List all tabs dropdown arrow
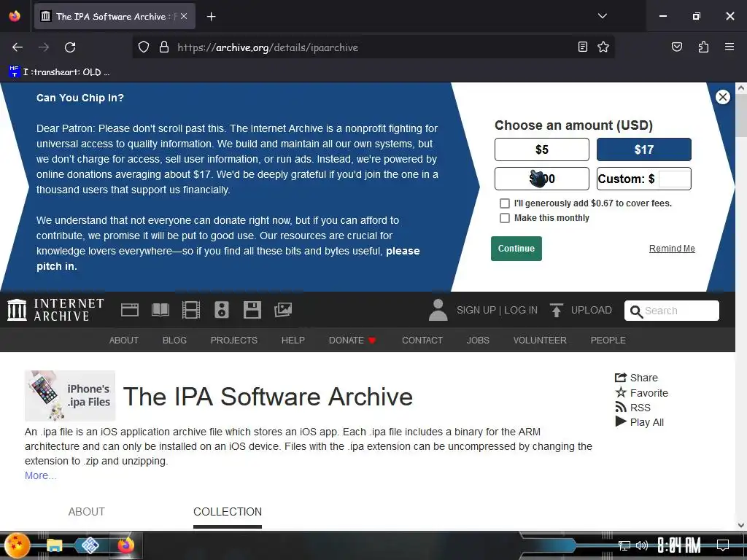The height and width of the screenshot is (560, 747). [x=602, y=16]
